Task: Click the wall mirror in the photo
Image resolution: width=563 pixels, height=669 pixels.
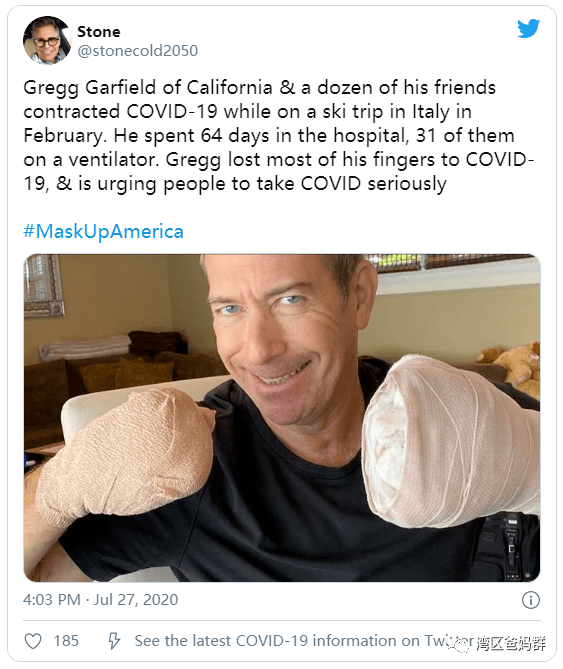Action: (43, 285)
